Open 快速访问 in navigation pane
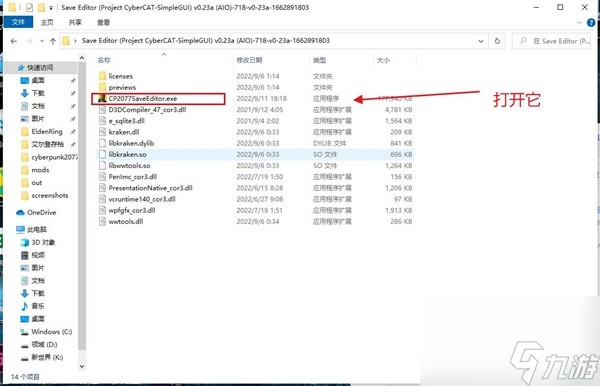 [x=40, y=68]
